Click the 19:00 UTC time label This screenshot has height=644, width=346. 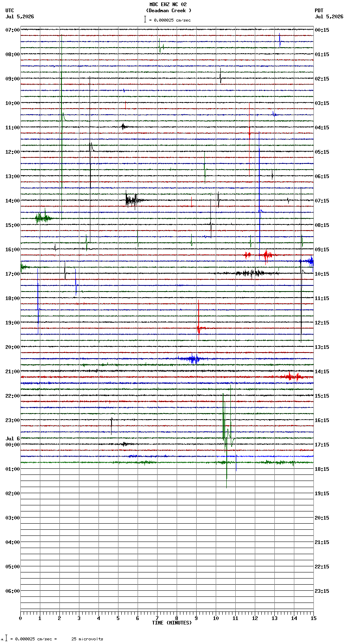coord(13,323)
